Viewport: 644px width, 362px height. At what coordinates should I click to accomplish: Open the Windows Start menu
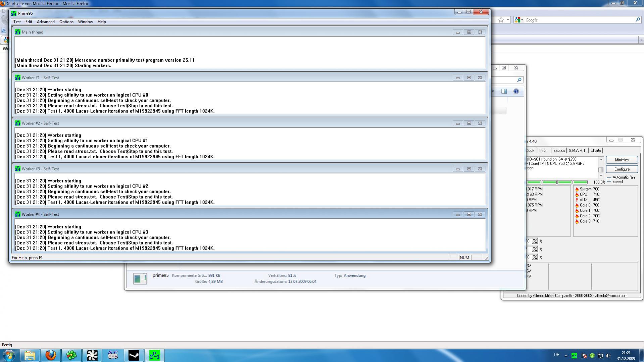pyautogui.click(x=9, y=355)
